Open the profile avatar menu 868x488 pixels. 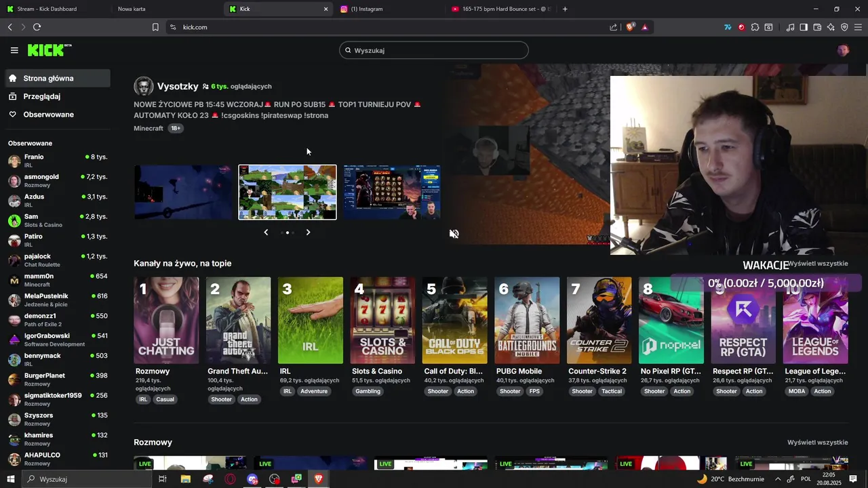843,50
